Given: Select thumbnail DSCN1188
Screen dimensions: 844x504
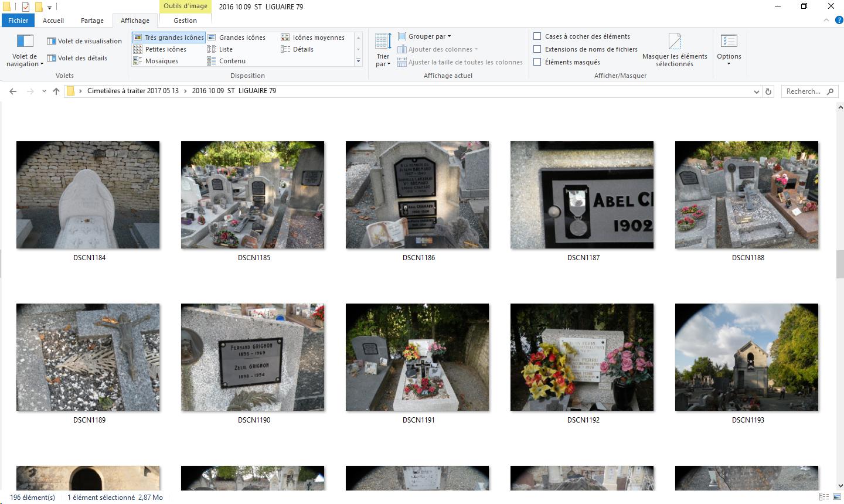Looking at the screenshot, I should tap(747, 195).
